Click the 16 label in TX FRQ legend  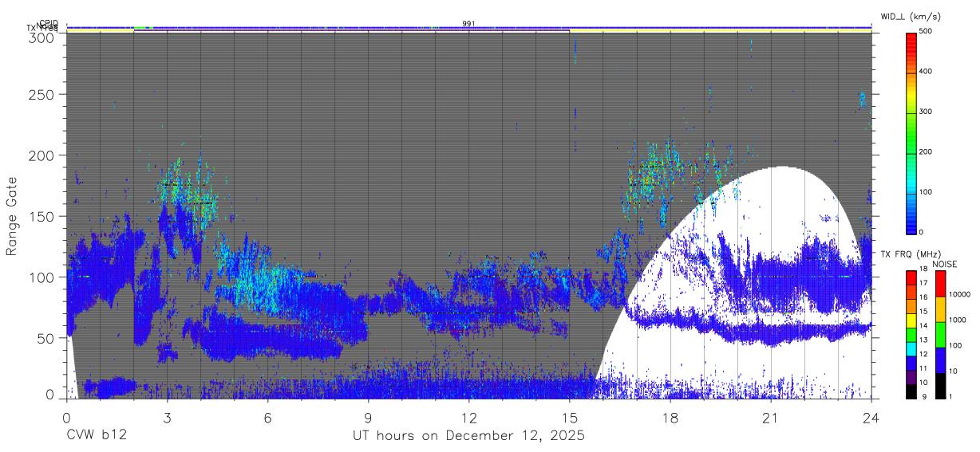click(923, 297)
